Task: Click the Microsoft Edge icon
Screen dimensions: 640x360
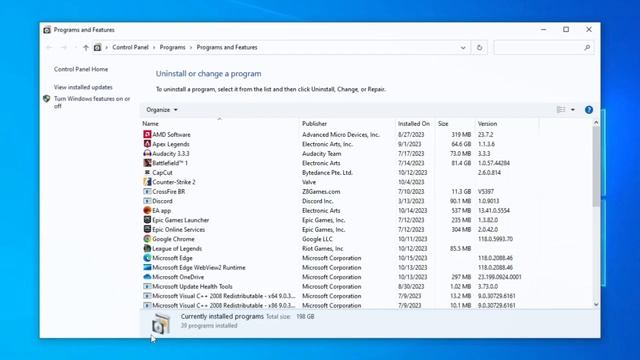Action: point(147,258)
